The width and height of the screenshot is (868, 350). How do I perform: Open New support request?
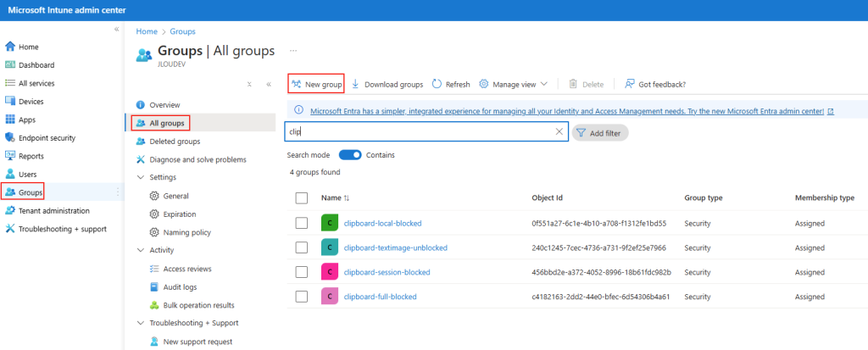[198, 342]
